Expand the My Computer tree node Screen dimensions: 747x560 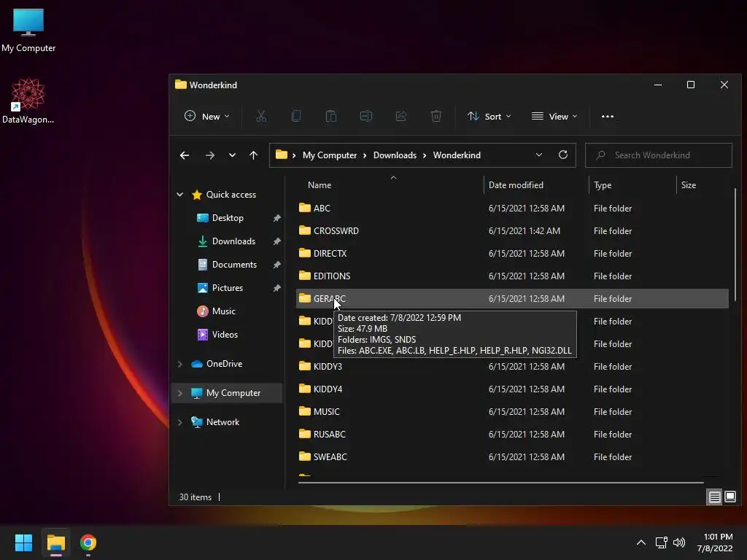[180, 393]
